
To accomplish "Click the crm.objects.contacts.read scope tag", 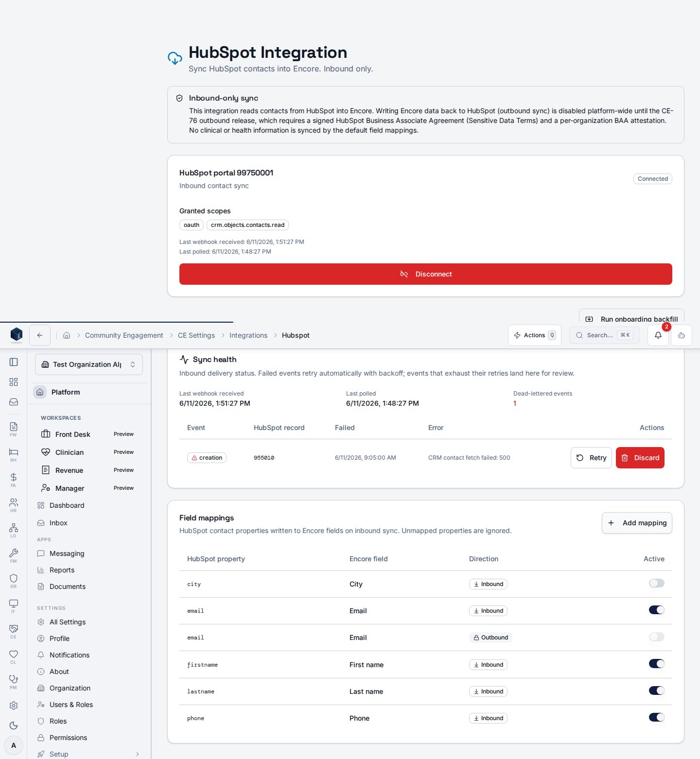I will (248, 225).
